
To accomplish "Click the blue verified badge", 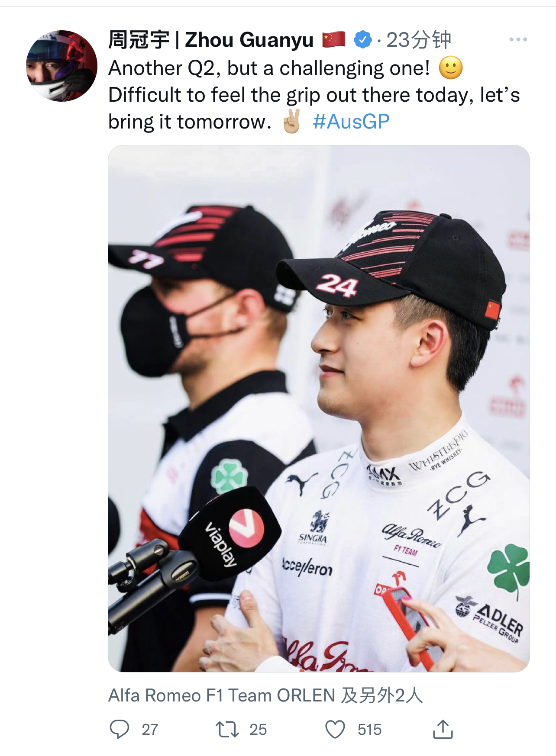I will [x=363, y=40].
